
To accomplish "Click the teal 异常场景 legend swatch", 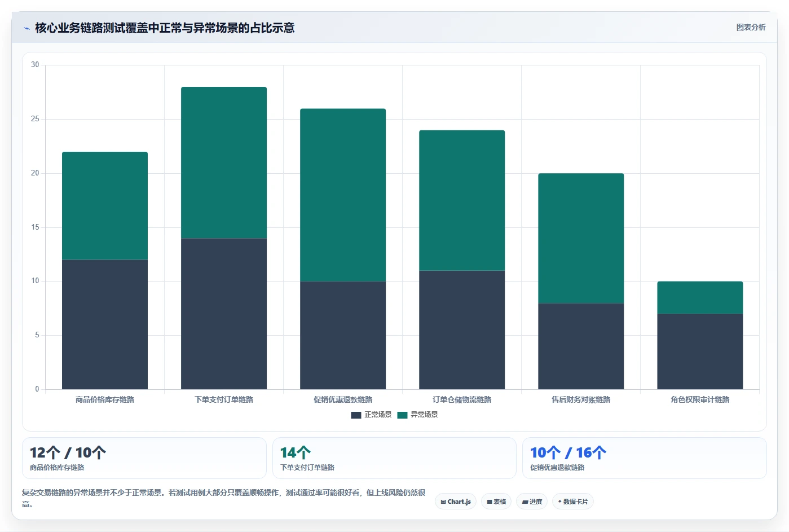I will click(402, 415).
